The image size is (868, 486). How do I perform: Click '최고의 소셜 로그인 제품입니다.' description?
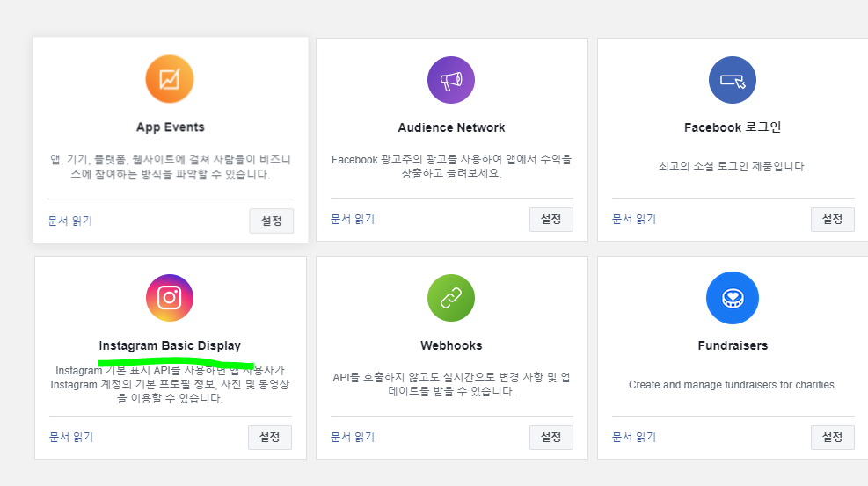pos(733,166)
